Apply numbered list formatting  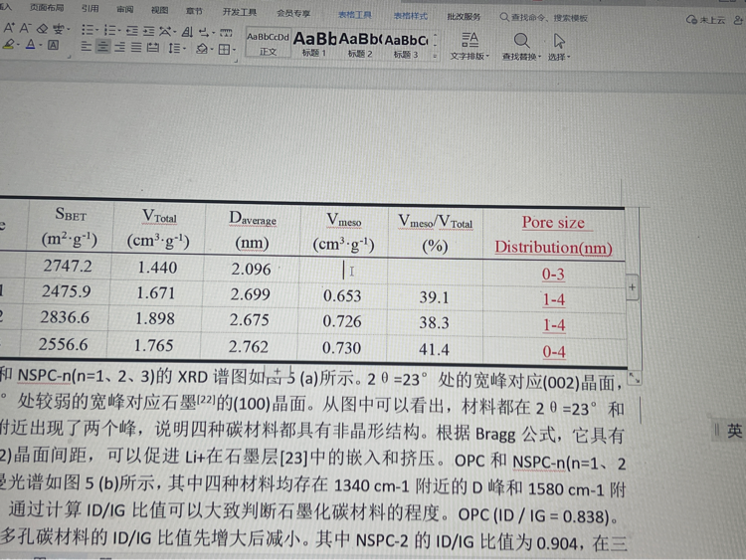point(109,31)
